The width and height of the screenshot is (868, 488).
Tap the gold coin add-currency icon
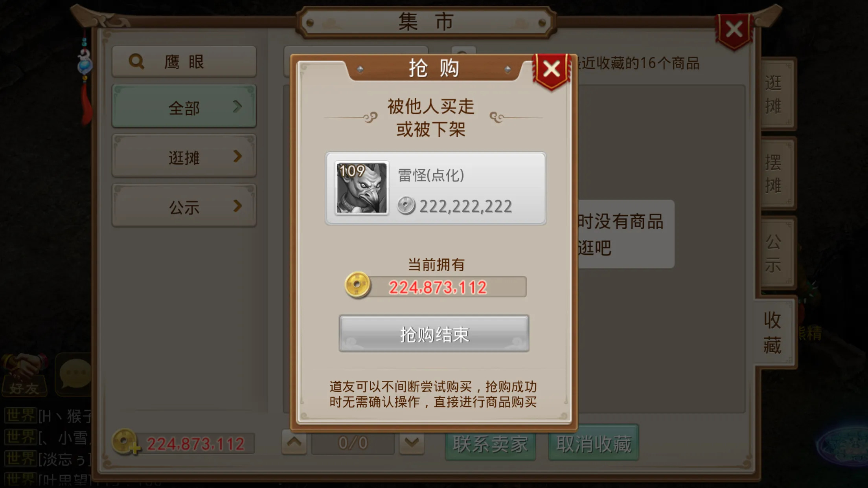tap(125, 442)
